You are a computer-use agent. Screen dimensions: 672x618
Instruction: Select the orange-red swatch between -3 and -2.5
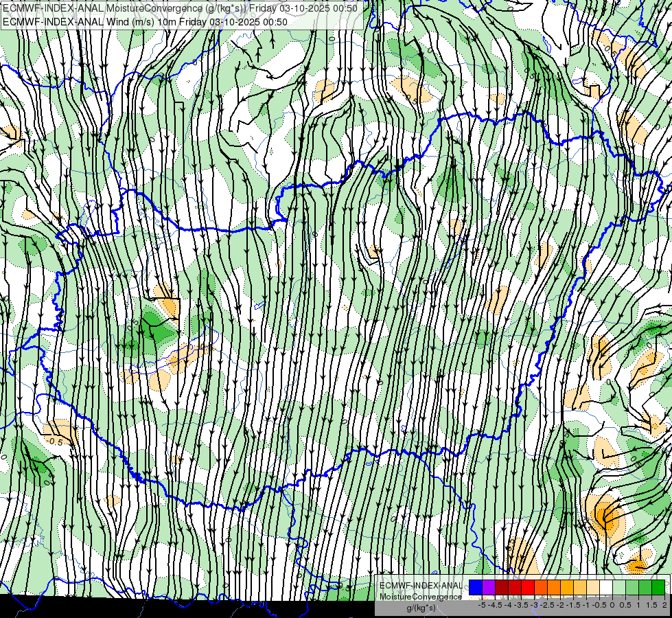pyautogui.click(x=541, y=588)
